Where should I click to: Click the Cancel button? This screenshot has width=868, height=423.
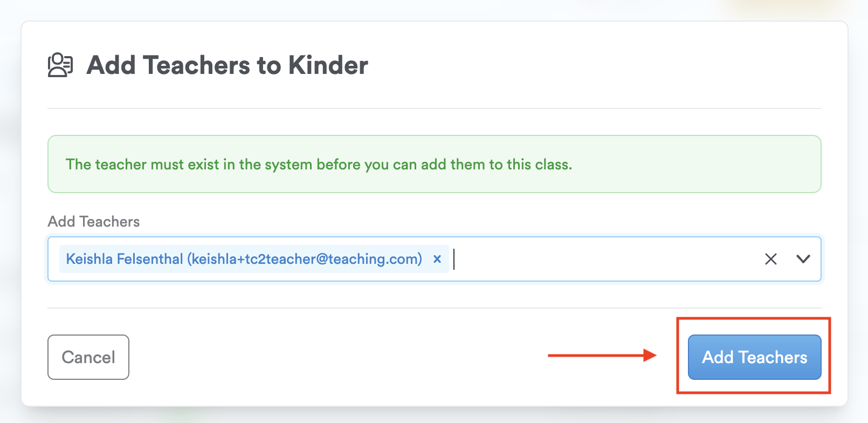click(x=88, y=357)
